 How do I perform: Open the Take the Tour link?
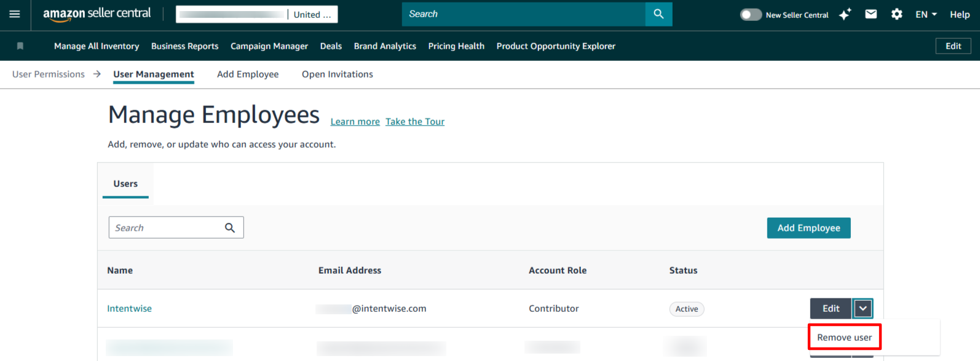tap(415, 122)
